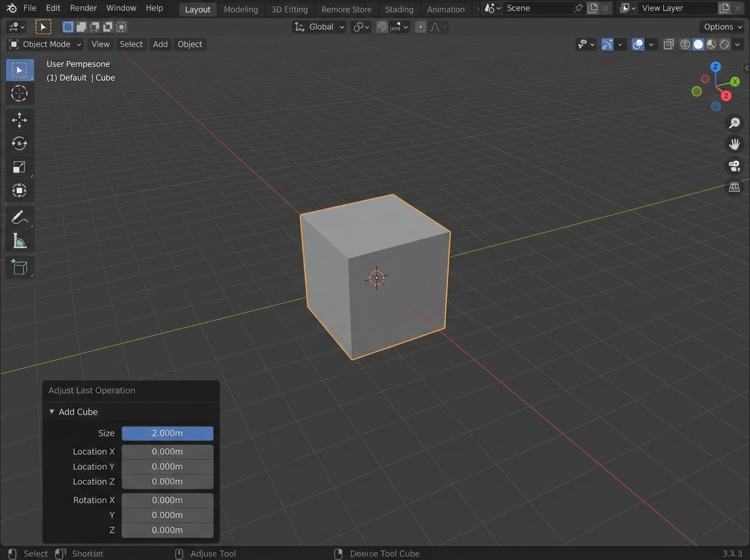Select the Transform tool
The width and height of the screenshot is (750, 560).
[x=20, y=191]
